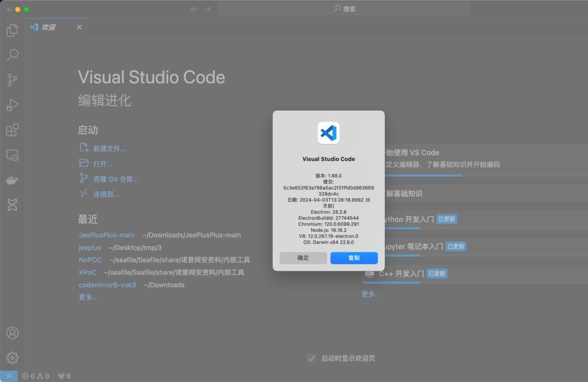Click 更多... under recent list
Viewport: 588px width, 382px height.
tap(88, 297)
